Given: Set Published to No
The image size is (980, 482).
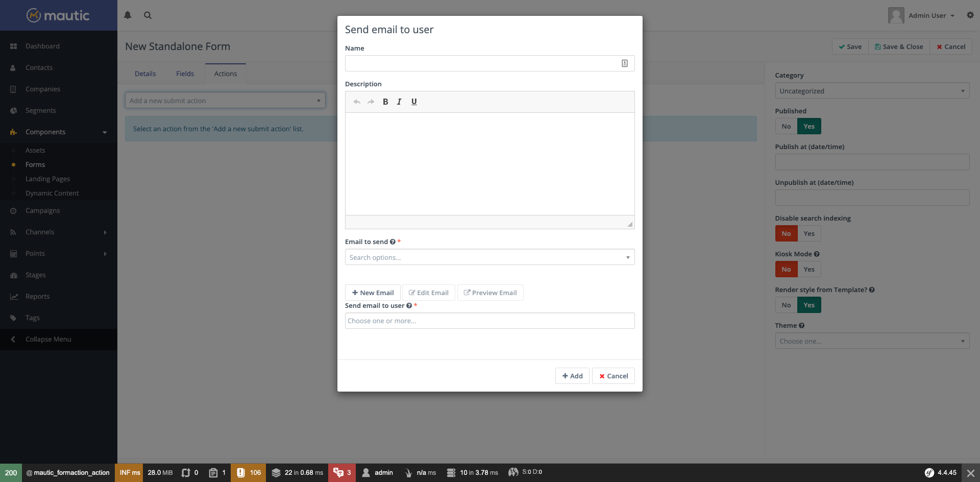Looking at the screenshot, I should coord(786,126).
